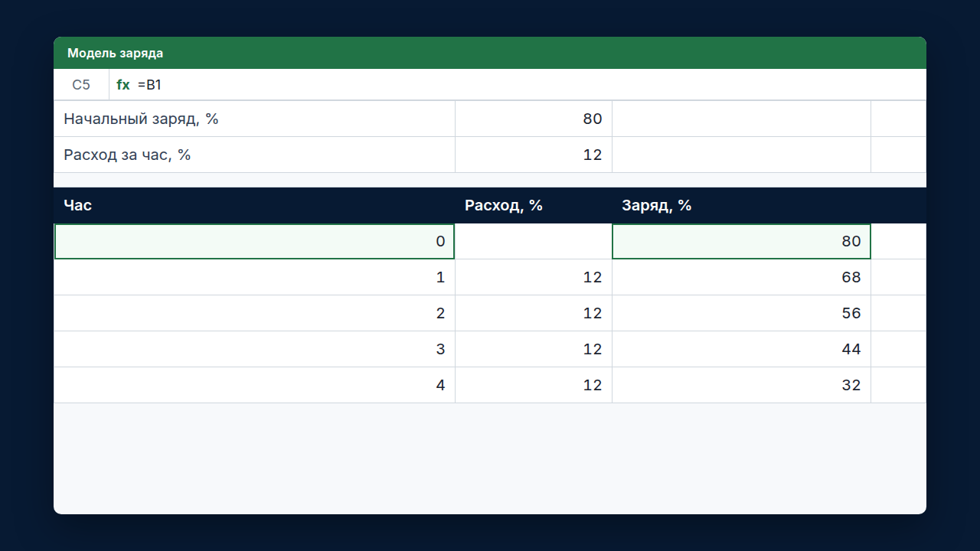This screenshot has width=980, height=551.
Task: Click the empty consumption cell for hour 0
Action: (534, 241)
